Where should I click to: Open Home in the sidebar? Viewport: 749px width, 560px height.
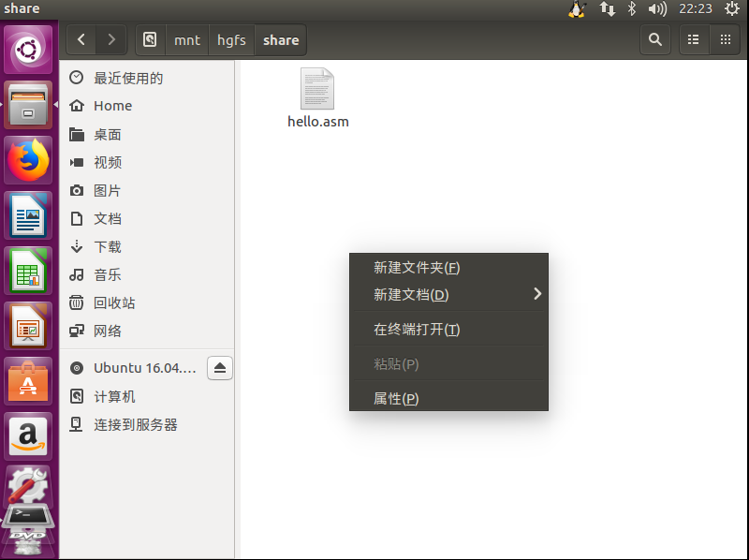click(147, 106)
